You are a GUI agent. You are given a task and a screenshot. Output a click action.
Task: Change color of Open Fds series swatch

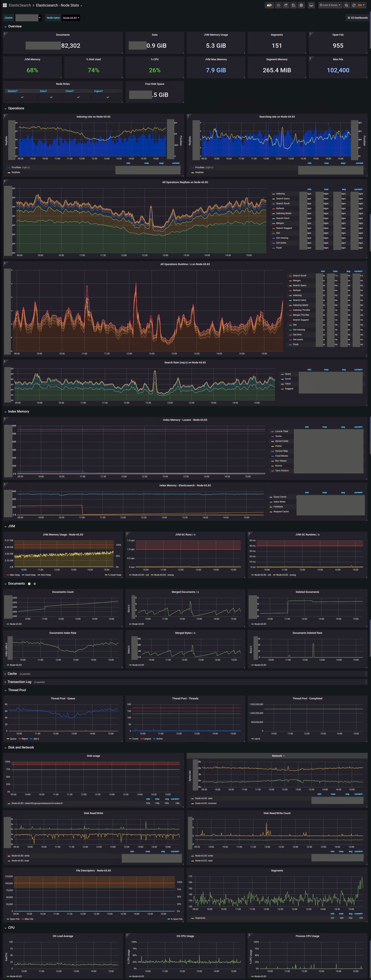click(8, 919)
